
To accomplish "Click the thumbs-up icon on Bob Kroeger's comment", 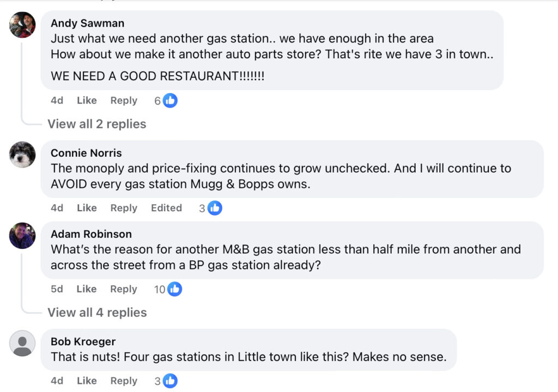I will (x=169, y=381).
